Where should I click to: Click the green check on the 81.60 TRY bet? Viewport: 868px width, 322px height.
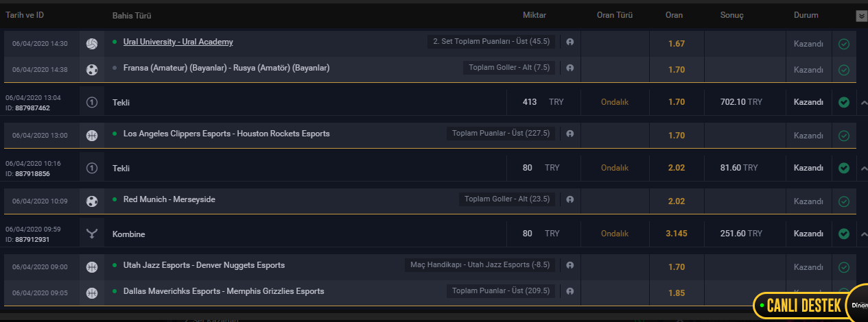point(844,168)
